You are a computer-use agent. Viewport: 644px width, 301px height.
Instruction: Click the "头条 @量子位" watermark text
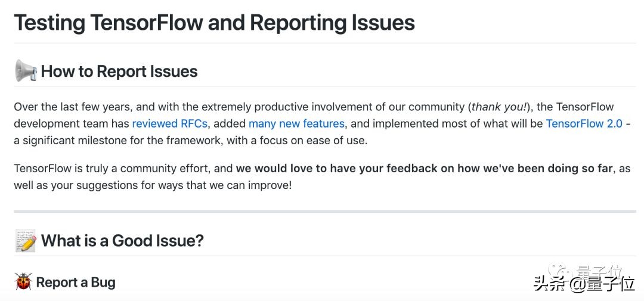(584, 284)
